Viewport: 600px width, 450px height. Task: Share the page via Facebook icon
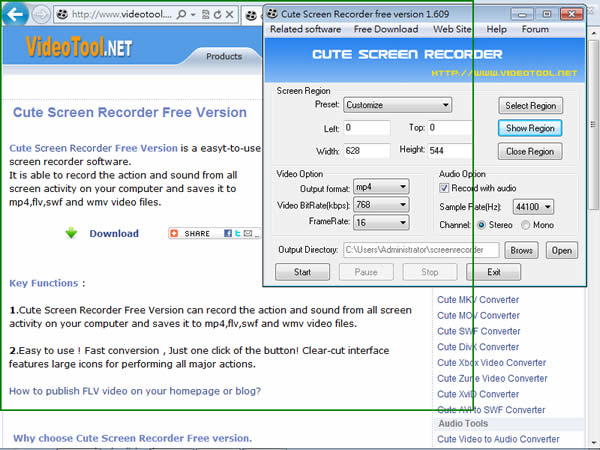[228, 233]
